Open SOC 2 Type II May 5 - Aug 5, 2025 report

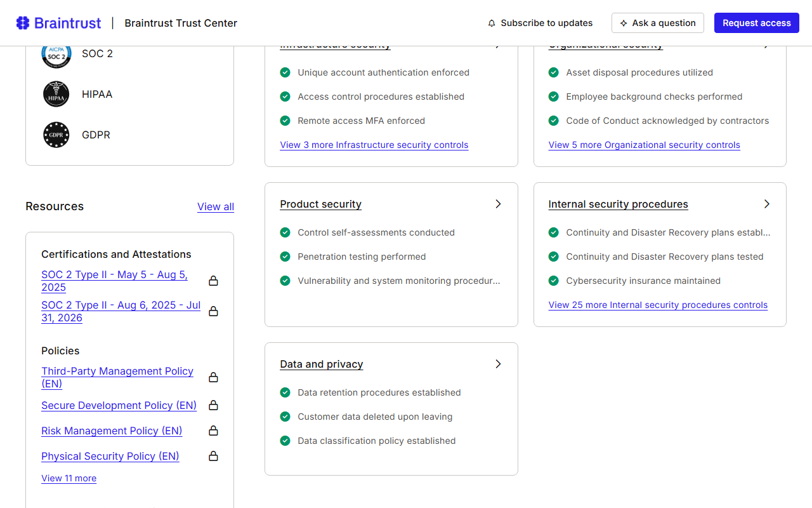114,281
